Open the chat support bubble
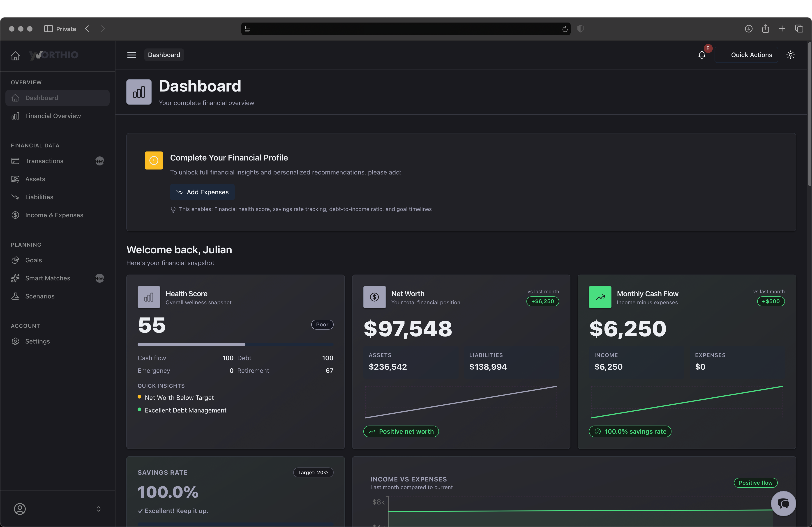The height and width of the screenshot is (527, 812). click(x=783, y=504)
